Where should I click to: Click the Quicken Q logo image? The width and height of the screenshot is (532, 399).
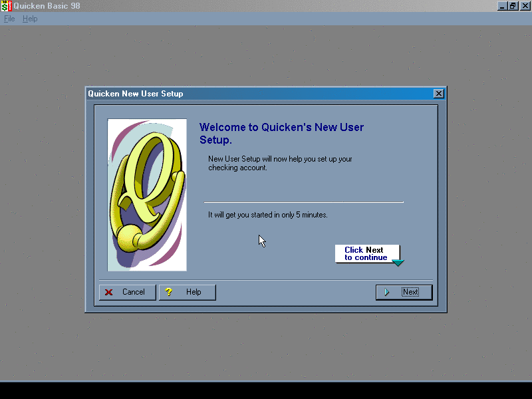[x=147, y=195]
